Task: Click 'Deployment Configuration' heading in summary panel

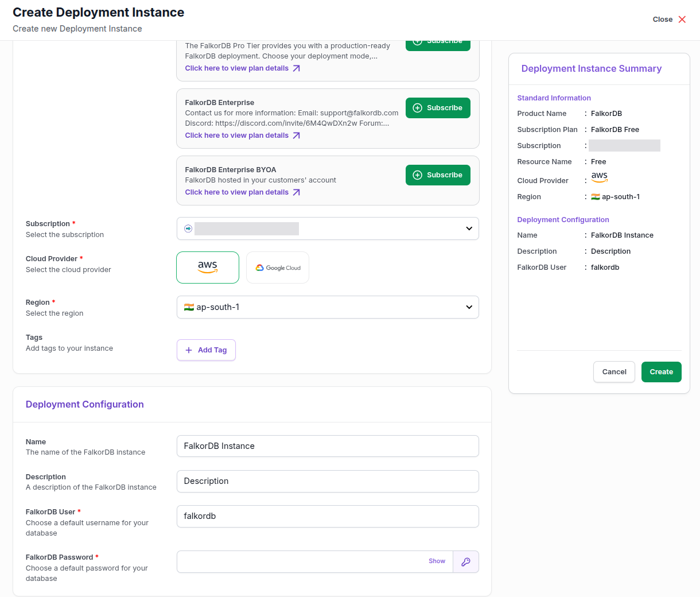Action: tap(563, 220)
